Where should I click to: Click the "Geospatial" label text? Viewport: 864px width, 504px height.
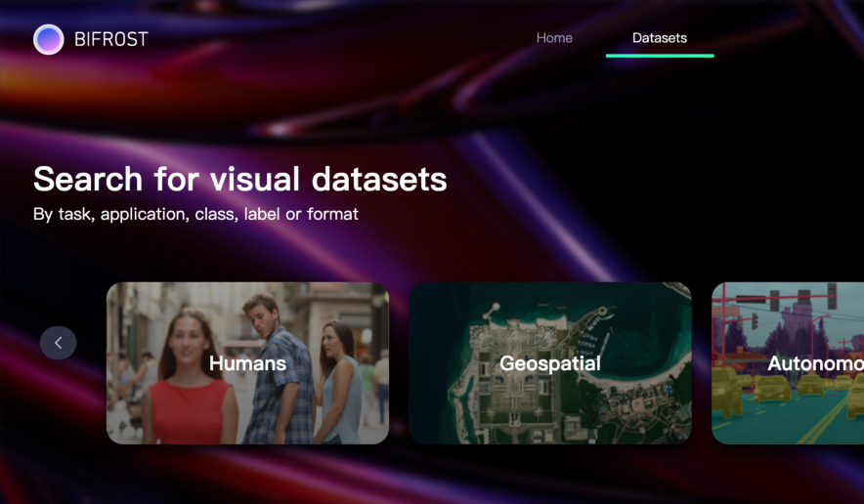click(549, 363)
